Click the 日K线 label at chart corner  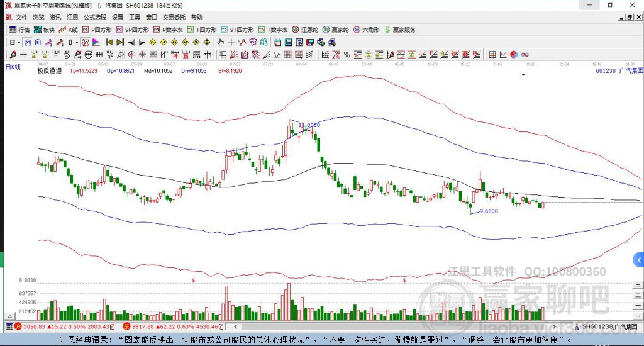pos(13,67)
